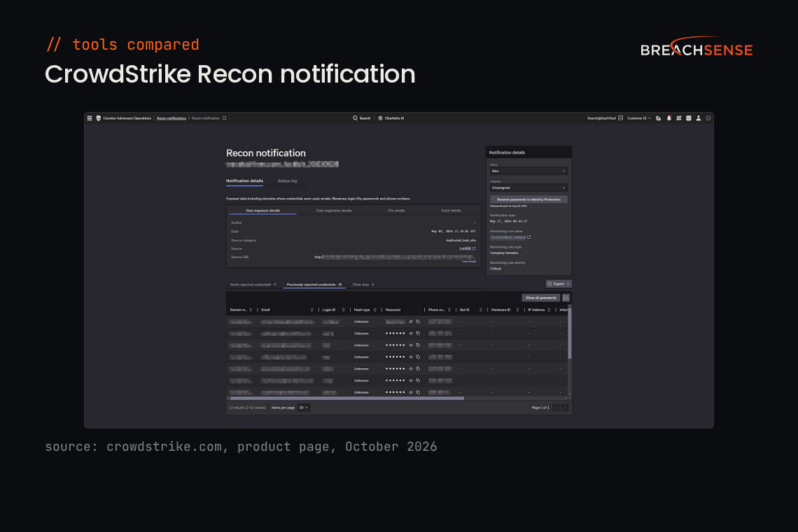
Task: Click the Show all passwords button
Action: point(540,297)
